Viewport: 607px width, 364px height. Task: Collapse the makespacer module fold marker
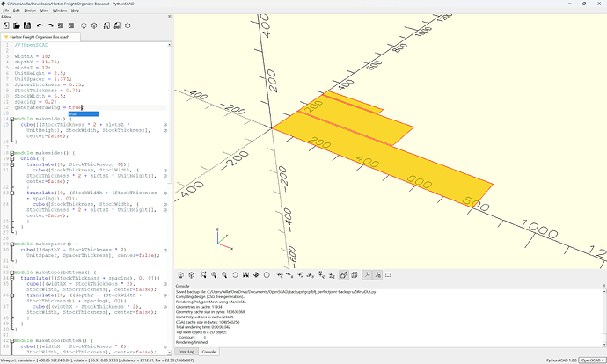(12, 244)
